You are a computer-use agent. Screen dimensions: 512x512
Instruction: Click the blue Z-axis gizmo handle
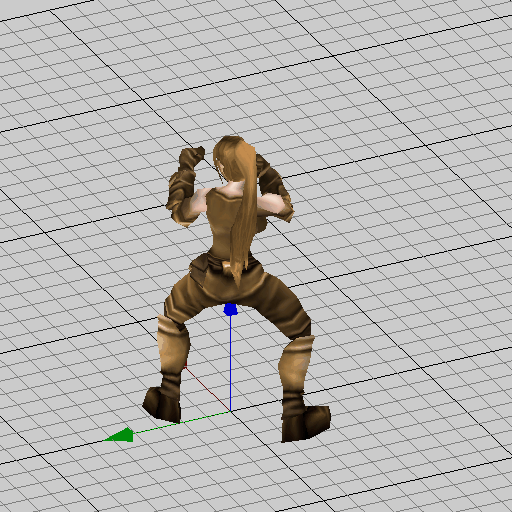[230, 309]
